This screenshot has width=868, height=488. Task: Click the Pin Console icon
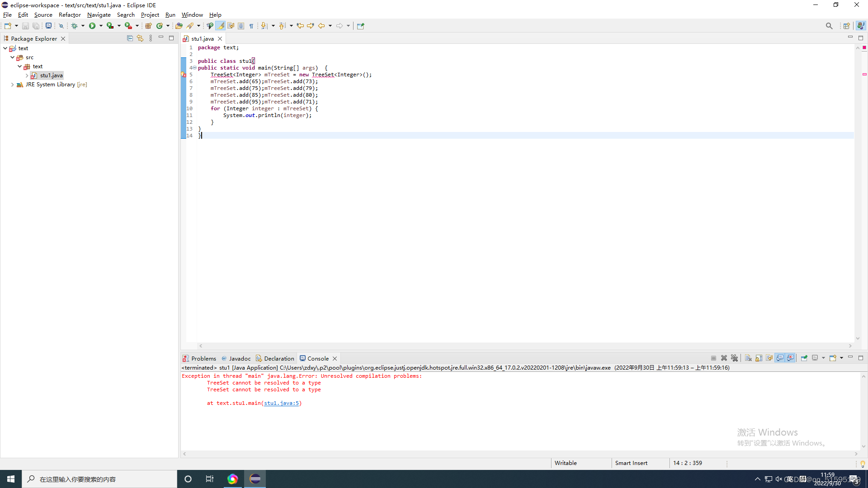point(804,358)
